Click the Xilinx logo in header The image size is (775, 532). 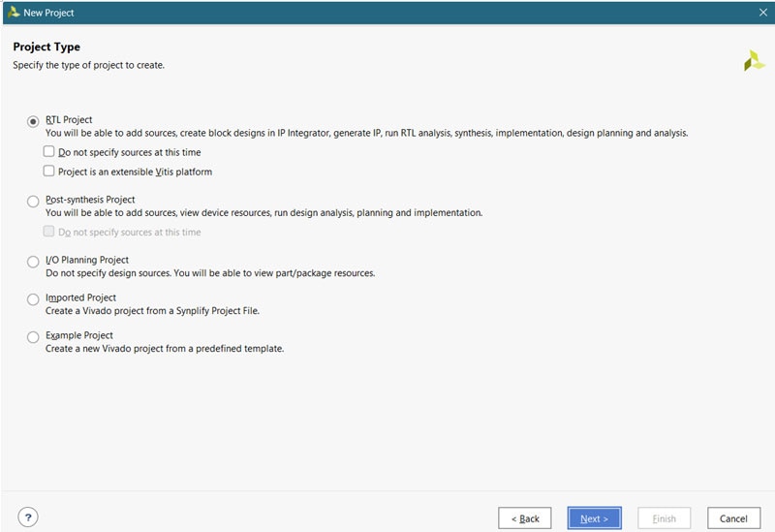[x=754, y=61]
